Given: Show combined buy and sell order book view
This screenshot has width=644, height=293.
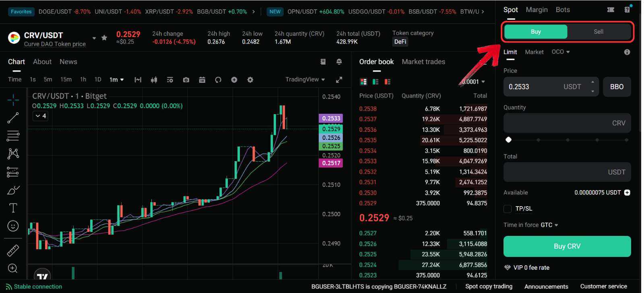Looking at the screenshot, I should click(363, 82).
